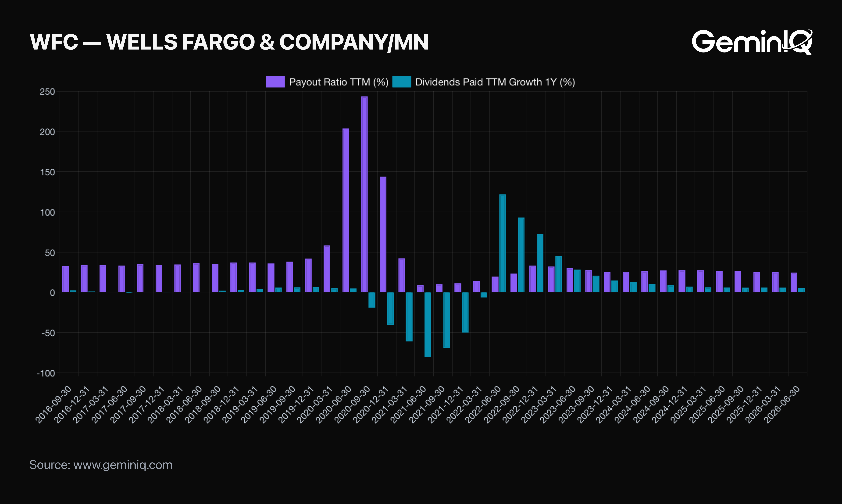Select the teal growth bar at 2022-12-31

(x=540, y=263)
